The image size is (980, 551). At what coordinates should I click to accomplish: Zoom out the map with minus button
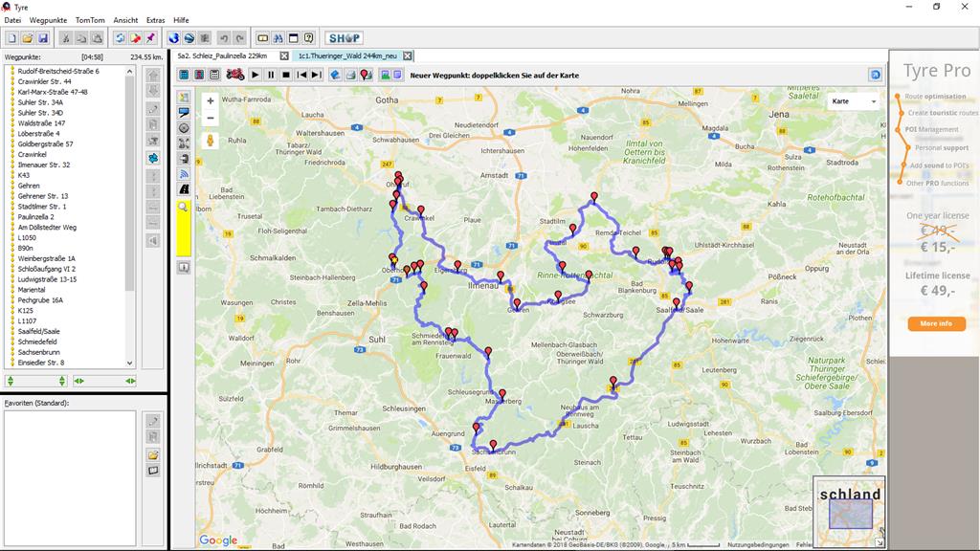coord(210,118)
